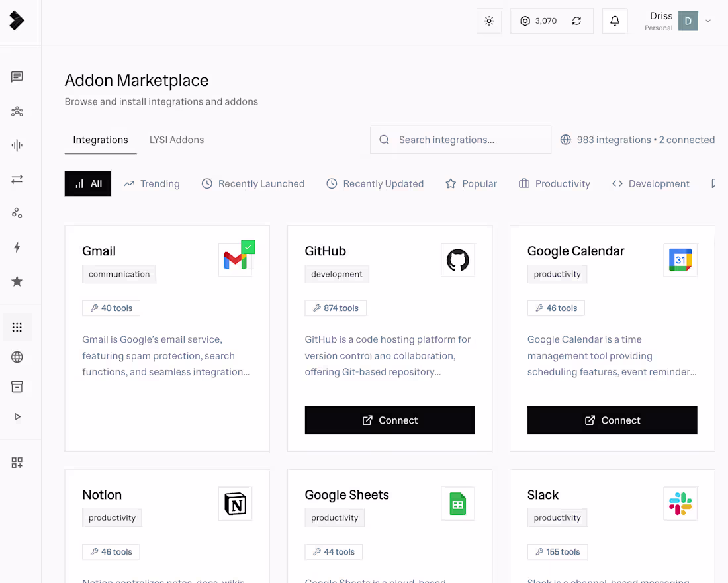Image resolution: width=728 pixels, height=583 pixels.
Task: Open the lightning bolt icon in sidebar
Action: [17, 247]
